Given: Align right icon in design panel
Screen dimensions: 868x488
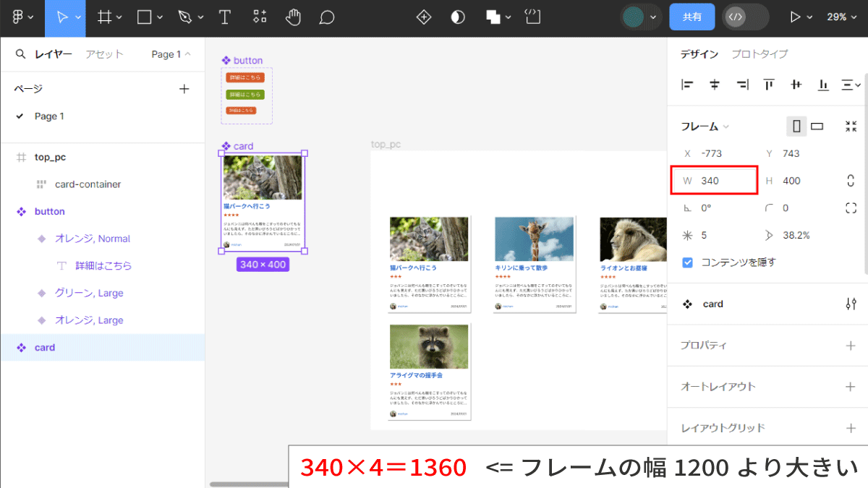Looking at the screenshot, I should click(x=742, y=85).
